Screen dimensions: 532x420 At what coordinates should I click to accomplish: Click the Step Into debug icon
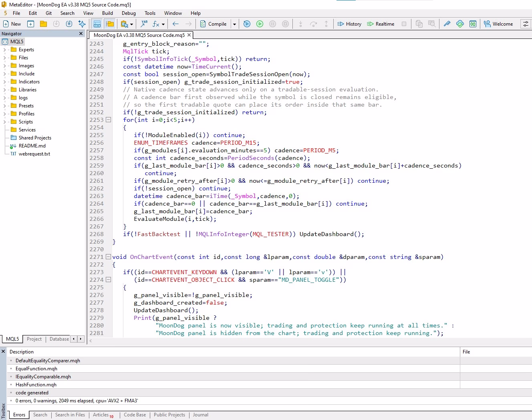click(301, 24)
